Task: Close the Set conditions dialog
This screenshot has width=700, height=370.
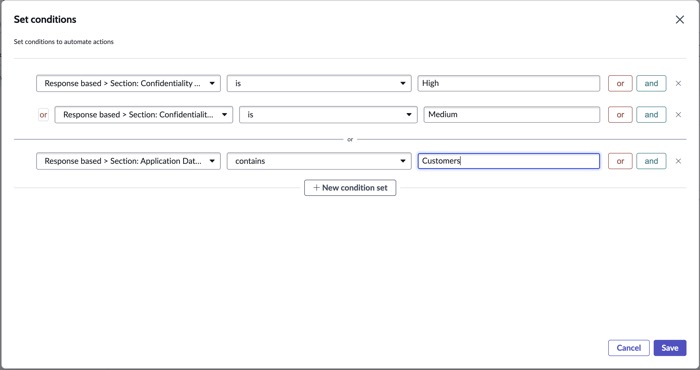Action: pos(679,20)
